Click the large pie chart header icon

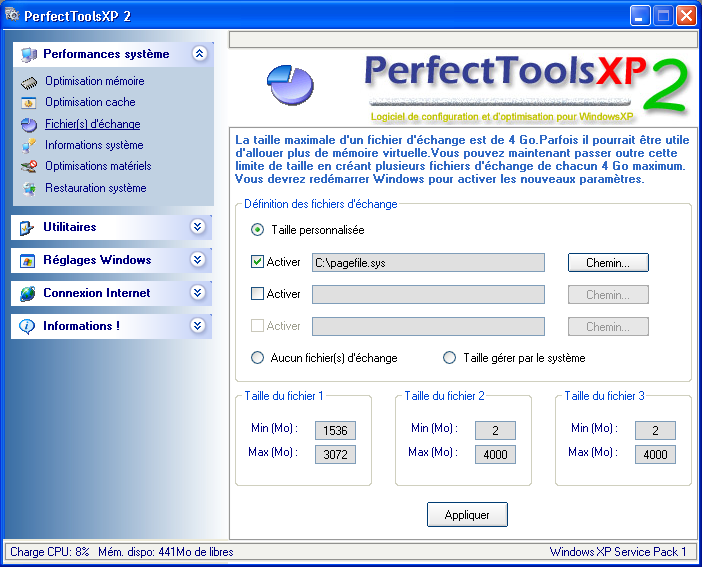[x=290, y=85]
